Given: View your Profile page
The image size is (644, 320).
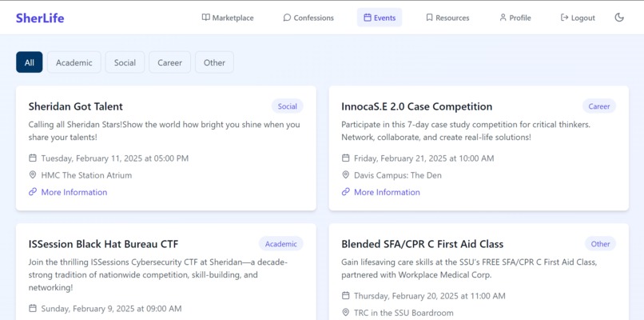Looking at the screenshot, I should [x=515, y=18].
